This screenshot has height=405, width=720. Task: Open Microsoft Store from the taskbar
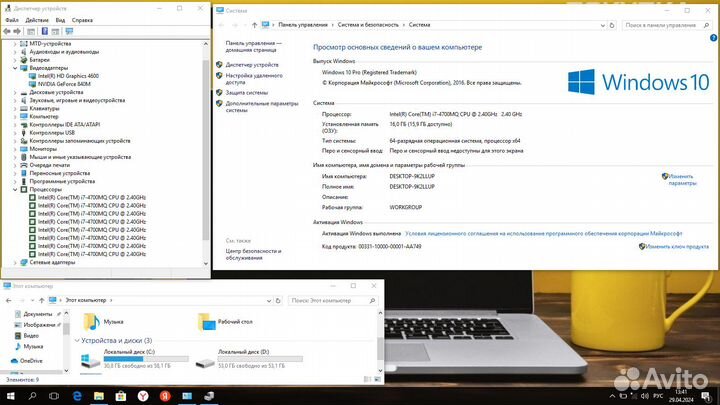[x=121, y=396]
